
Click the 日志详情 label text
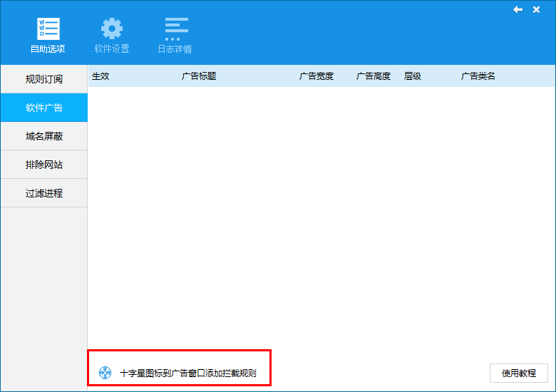(x=175, y=49)
